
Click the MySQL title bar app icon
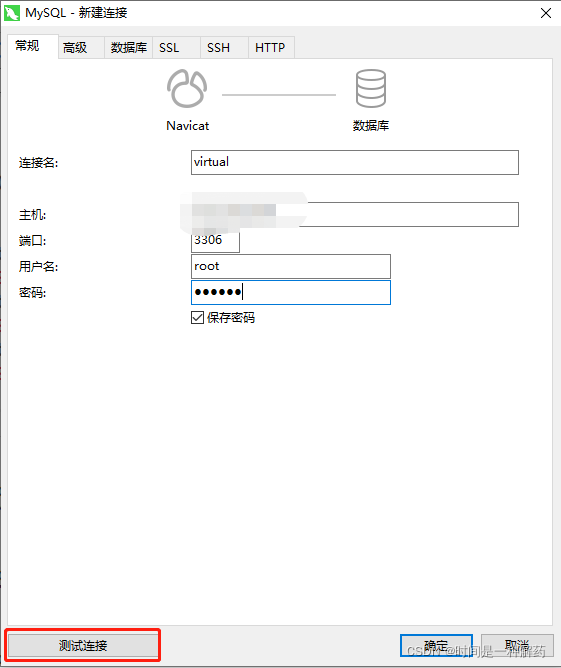pyautogui.click(x=12, y=13)
